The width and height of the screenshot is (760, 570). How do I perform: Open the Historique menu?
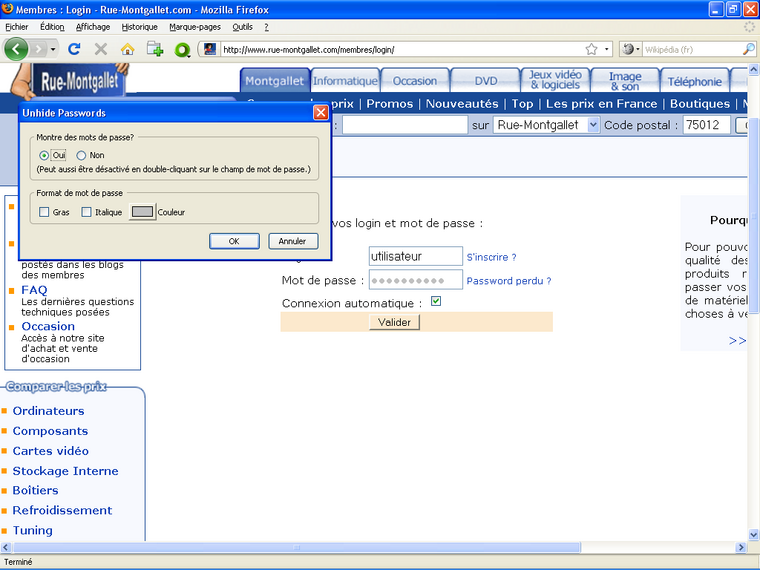click(x=140, y=27)
